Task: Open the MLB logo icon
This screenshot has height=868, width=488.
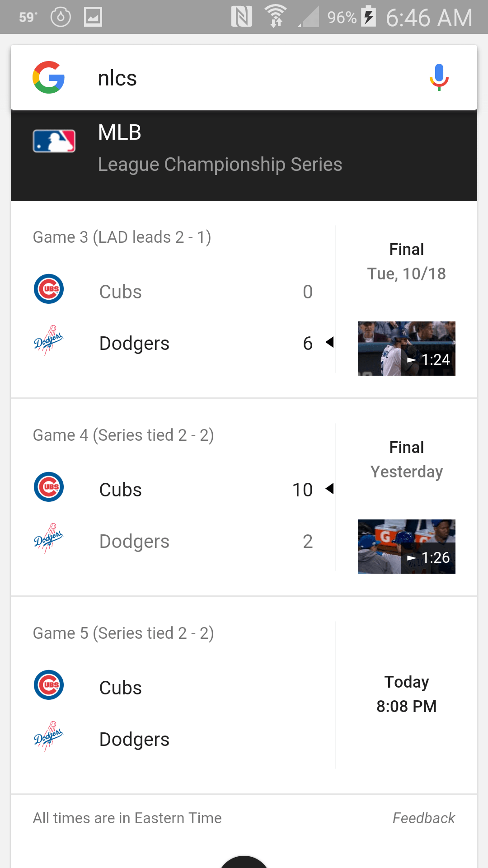Action: (54, 141)
